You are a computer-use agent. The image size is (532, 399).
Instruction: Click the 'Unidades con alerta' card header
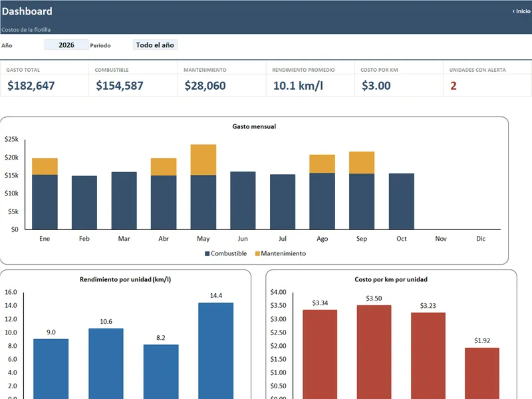click(x=477, y=70)
